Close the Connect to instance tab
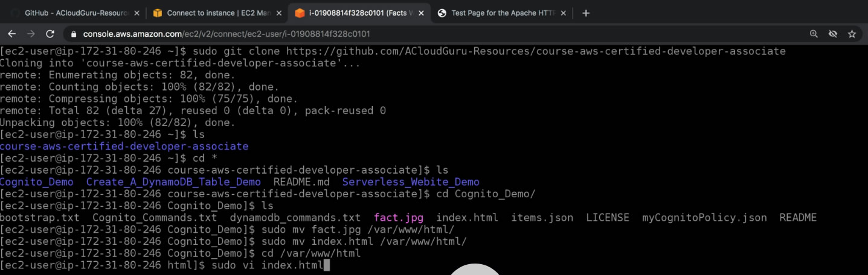 click(x=278, y=13)
